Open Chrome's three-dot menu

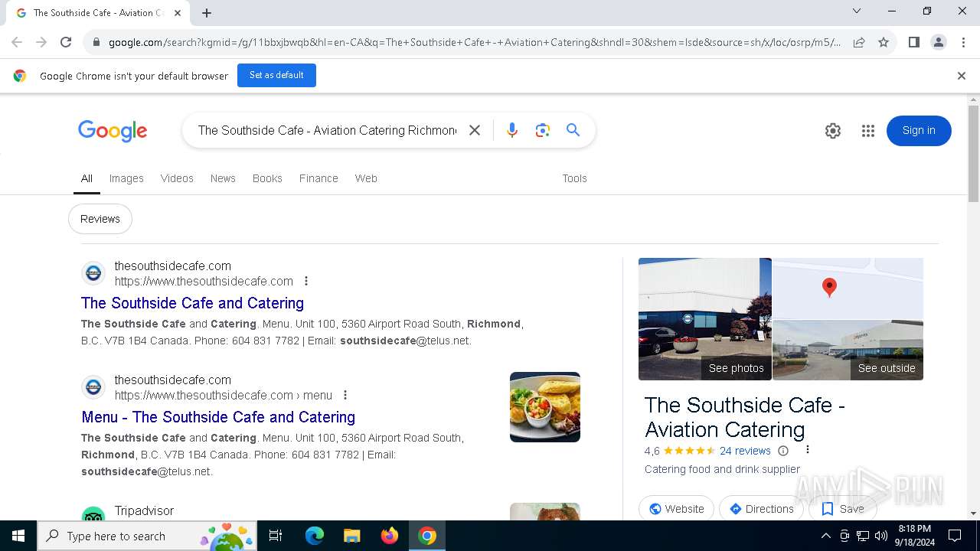pyautogui.click(x=963, y=42)
